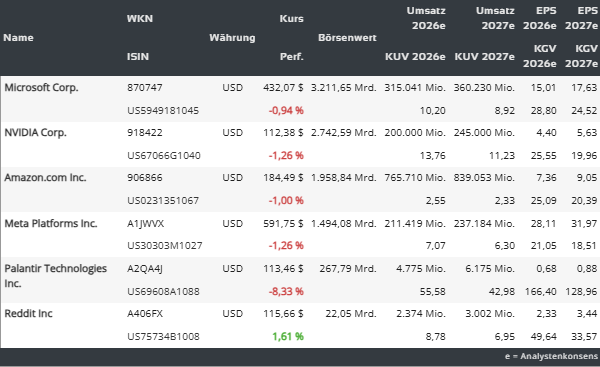Click NVIDIA market cap 2.742,59 Mrd.
The image size is (600, 367).
pyautogui.click(x=344, y=133)
